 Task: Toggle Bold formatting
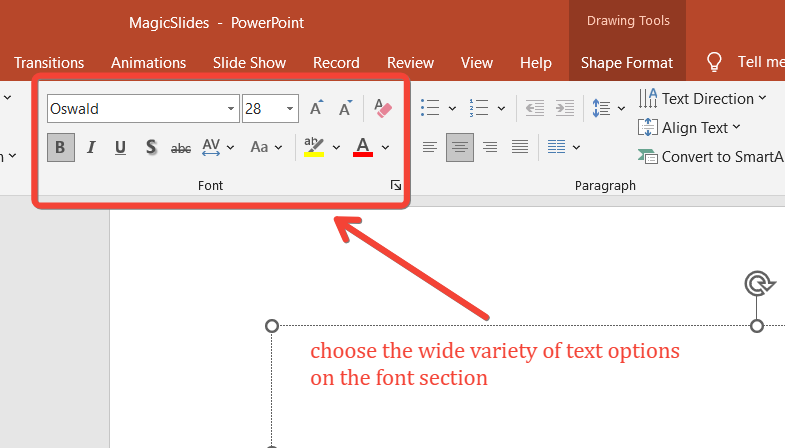[x=61, y=147]
